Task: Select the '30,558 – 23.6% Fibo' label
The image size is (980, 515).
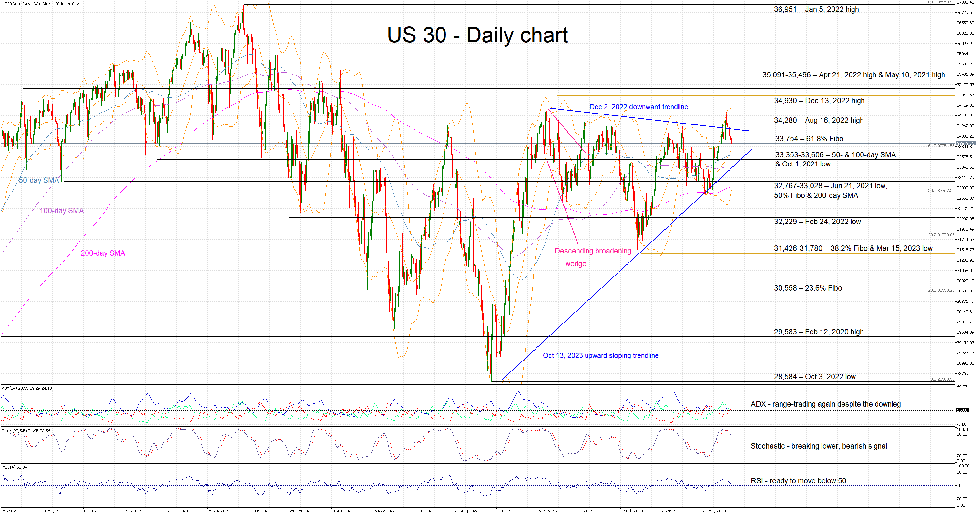Action: pos(808,288)
